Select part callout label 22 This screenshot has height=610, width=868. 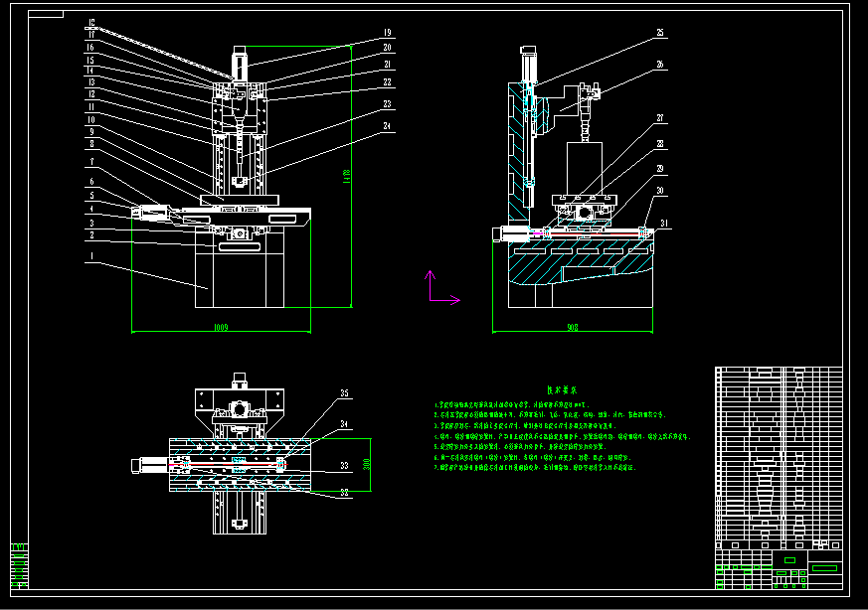(387, 81)
